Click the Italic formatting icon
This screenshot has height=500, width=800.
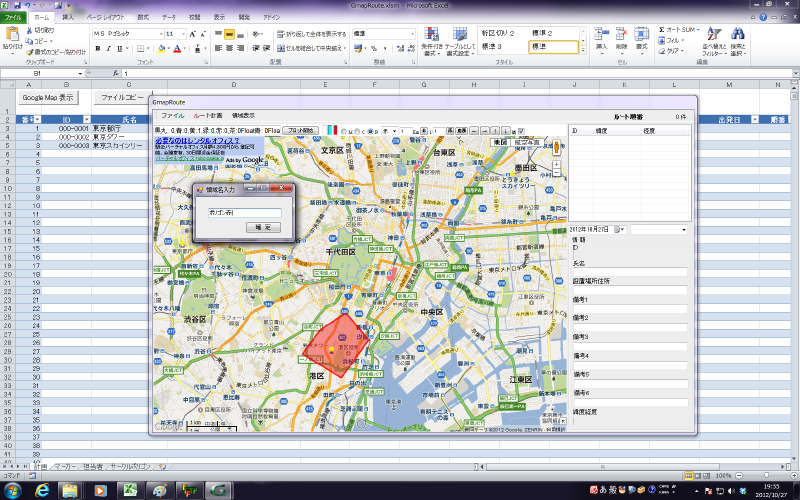tap(108, 47)
